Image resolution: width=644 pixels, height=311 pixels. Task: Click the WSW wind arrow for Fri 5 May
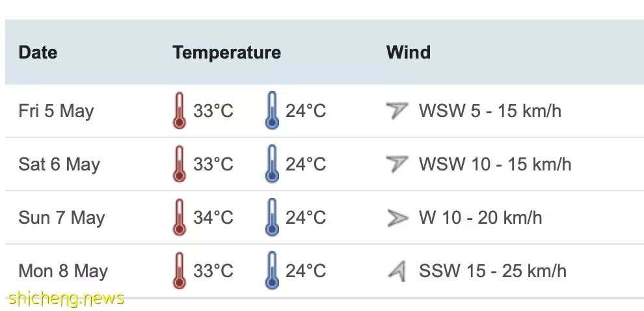397,111
